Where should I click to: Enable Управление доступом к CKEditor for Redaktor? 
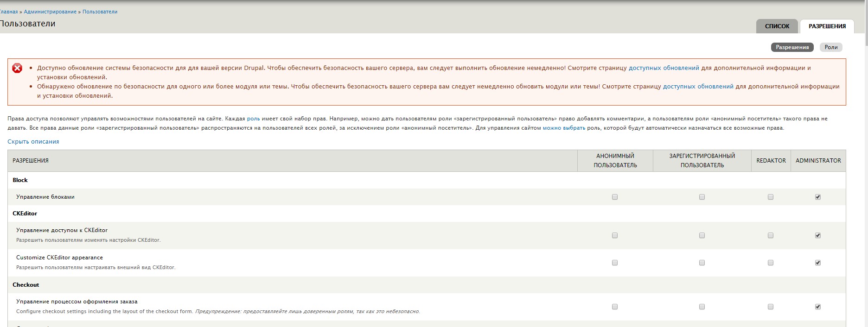[x=771, y=235]
